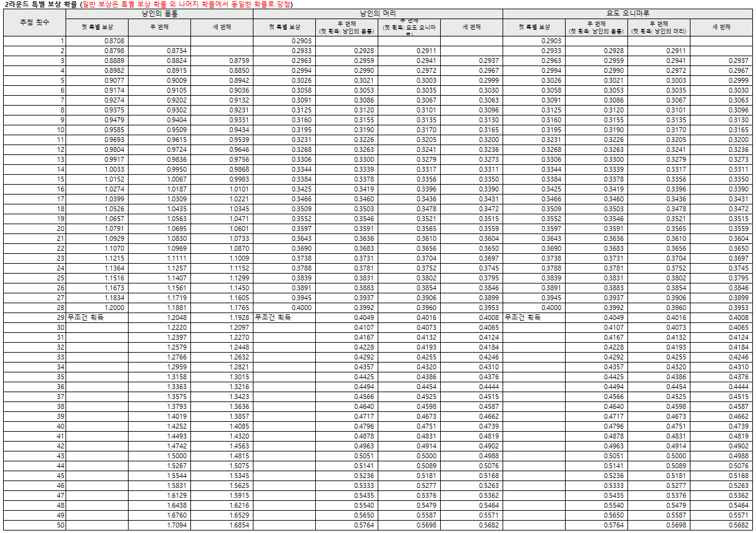Click "세 번째" header under 요도 오니마루
Viewport: 756px width, 533px height.
(721, 27)
